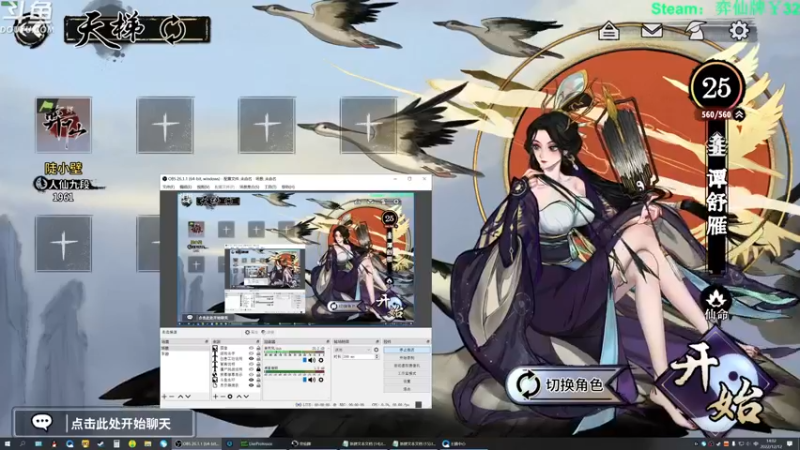The height and width of the screenshot is (450, 800).
Task: Add a new source with plus in OBS
Action: (x=215, y=396)
